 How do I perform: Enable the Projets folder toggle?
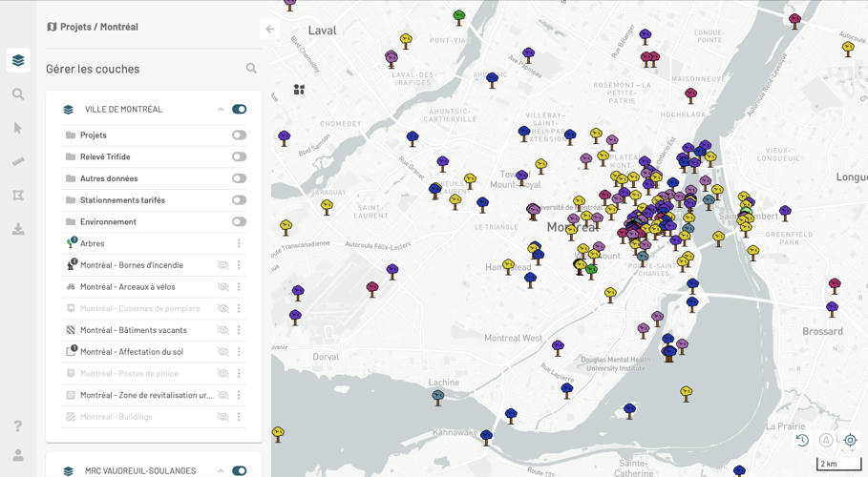(x=239, y=135)
